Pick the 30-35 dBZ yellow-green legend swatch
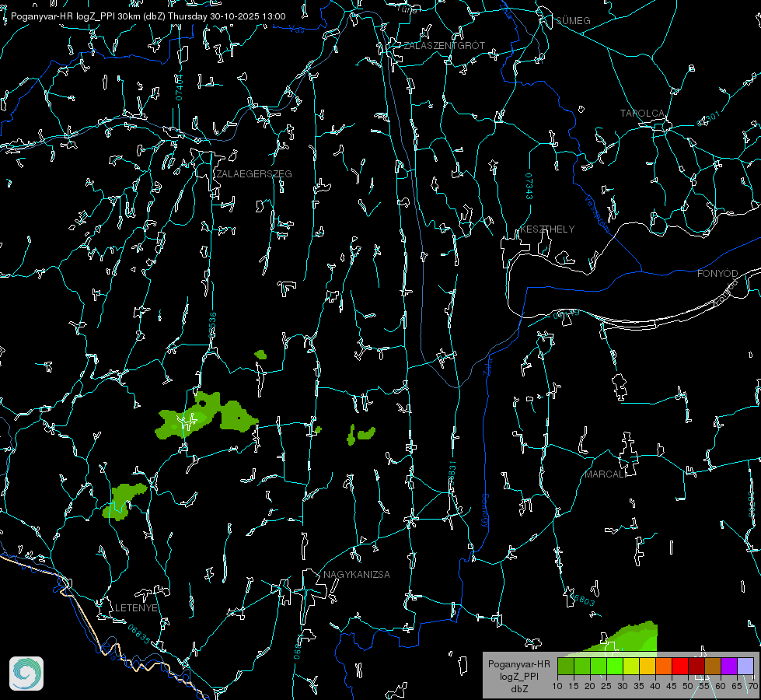 (631, 666)
